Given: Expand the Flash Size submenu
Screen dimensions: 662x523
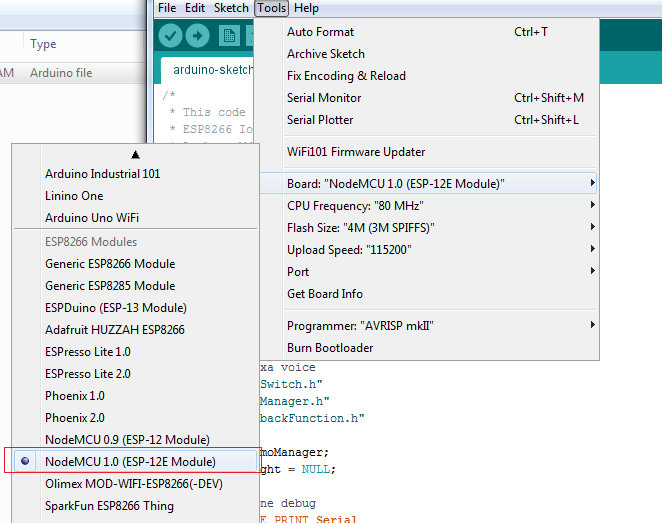Looking at the screenshot, I should (x=440, y=228).
